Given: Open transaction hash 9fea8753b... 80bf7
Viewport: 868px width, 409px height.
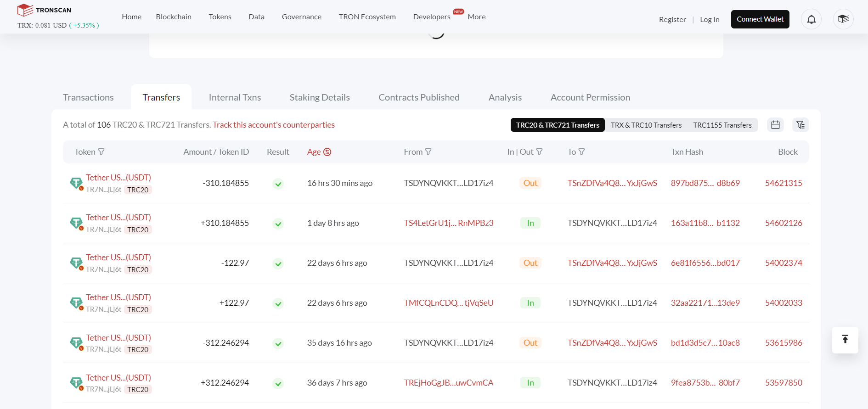Looking at the screenshot, I should (705, 383).
